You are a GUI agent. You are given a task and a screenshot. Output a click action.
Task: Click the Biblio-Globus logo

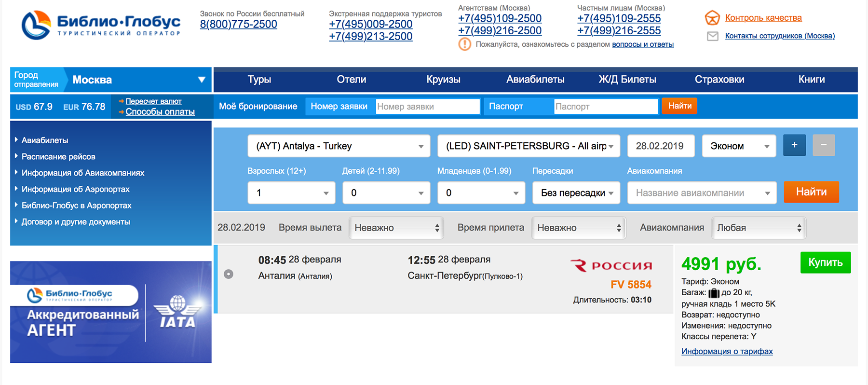pos(101,25)
